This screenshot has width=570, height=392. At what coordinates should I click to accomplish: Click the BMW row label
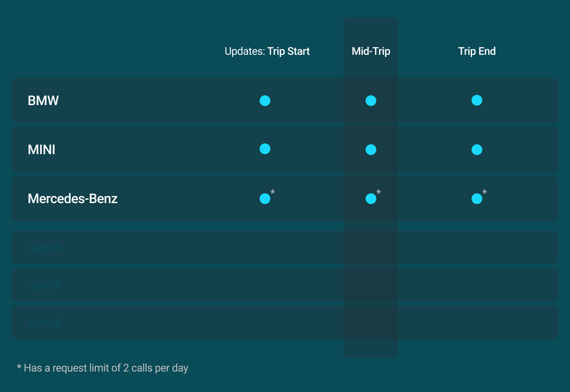click(x=43, y=101)
